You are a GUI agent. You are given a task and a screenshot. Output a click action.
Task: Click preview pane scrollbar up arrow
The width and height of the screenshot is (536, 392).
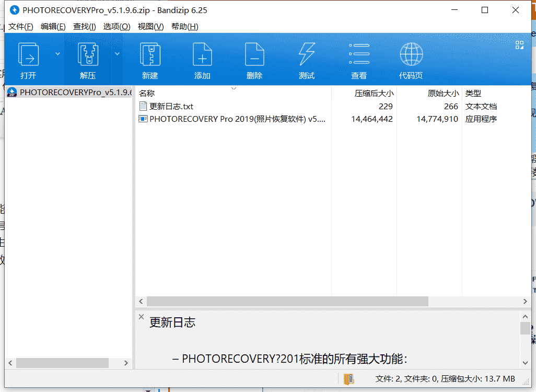[525, 317]
